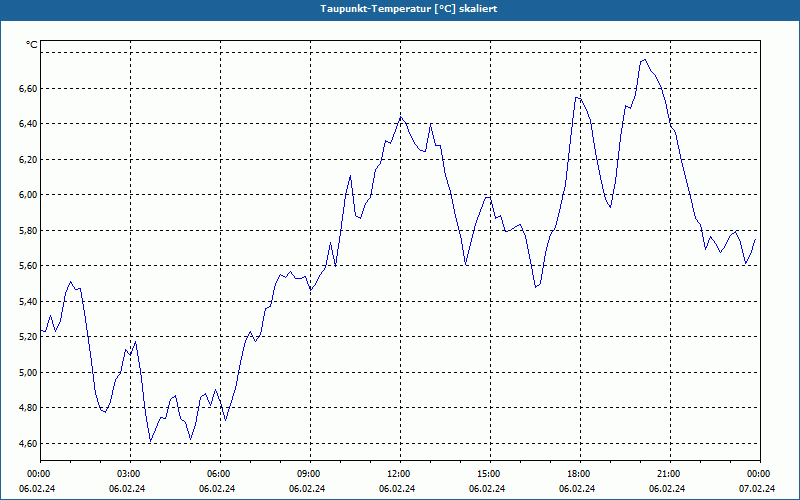Select the 4,60 y-axis tick label

[28, 443]
